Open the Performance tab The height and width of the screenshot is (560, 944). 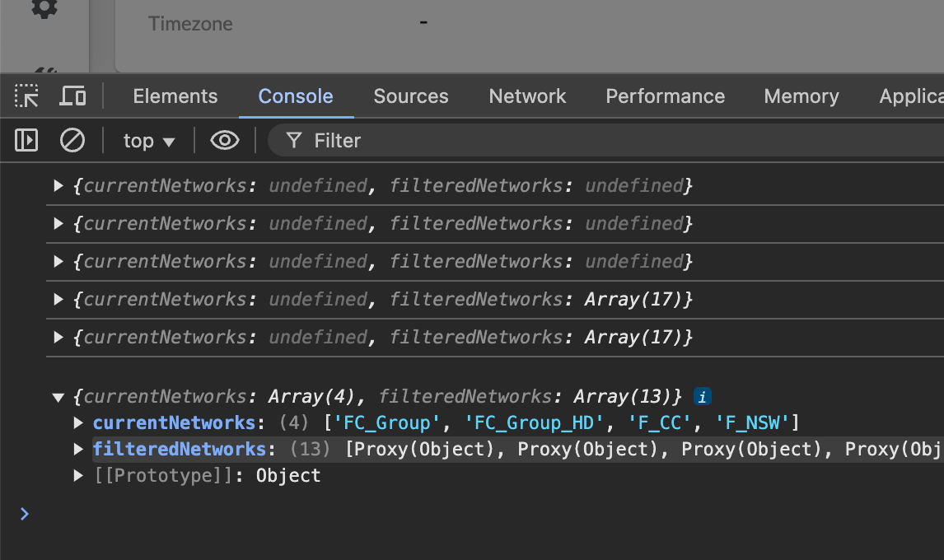coord(665,96)
